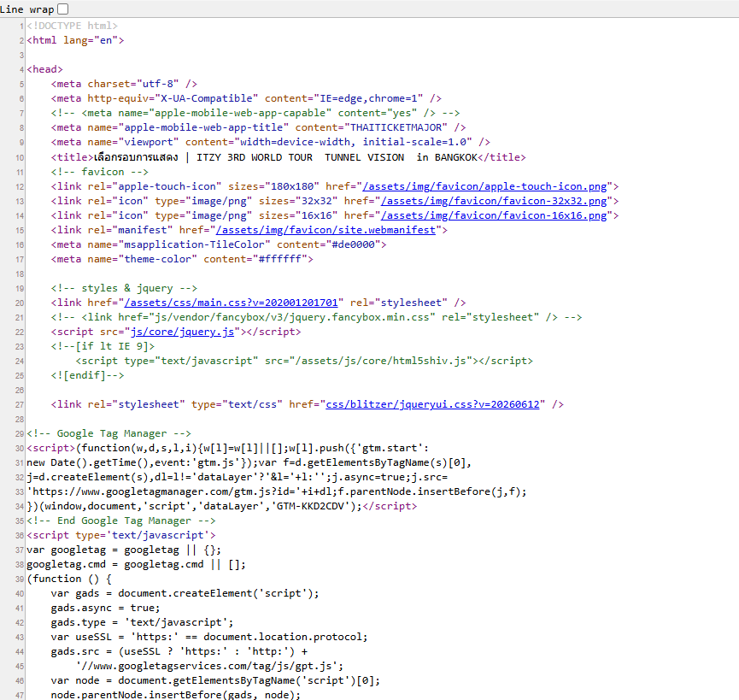739x700 pixels.
Task: Click the theme-color #ffffff meta line
Action: tap(182, 259)
